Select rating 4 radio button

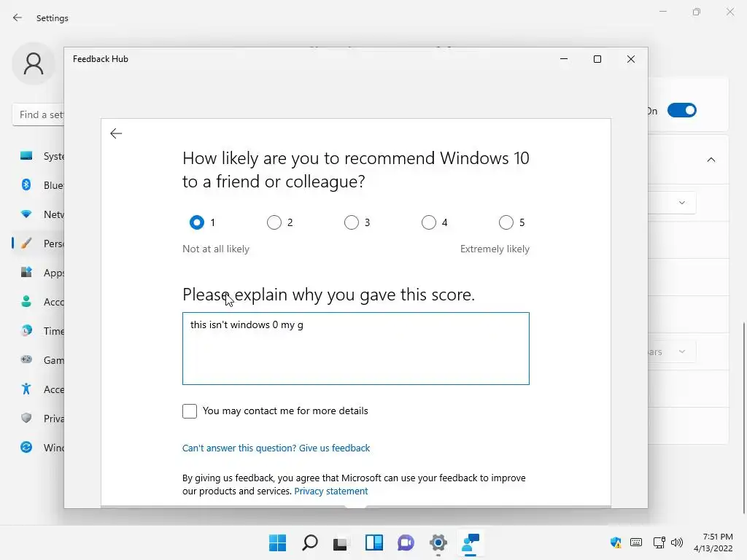[x=429, y=222]
